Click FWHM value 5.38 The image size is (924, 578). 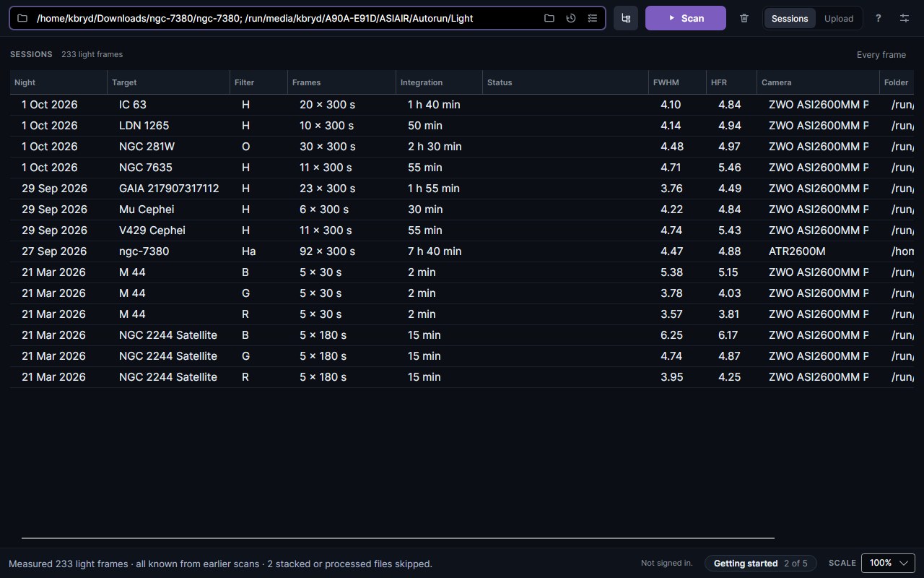point(671,272)
